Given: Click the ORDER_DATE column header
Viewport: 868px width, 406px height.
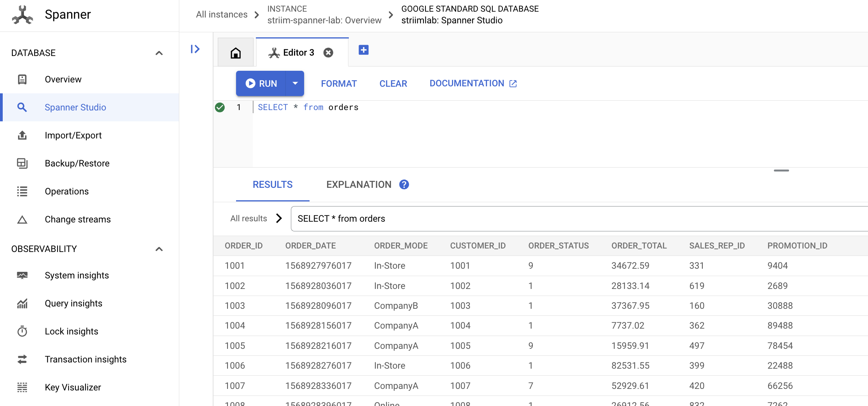Looking at the screenshot, I should pyautogui.click(x=310, y=246).
